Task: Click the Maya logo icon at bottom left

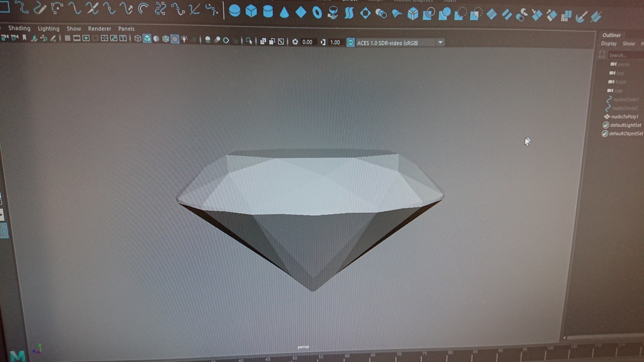Action: point(17,355)
